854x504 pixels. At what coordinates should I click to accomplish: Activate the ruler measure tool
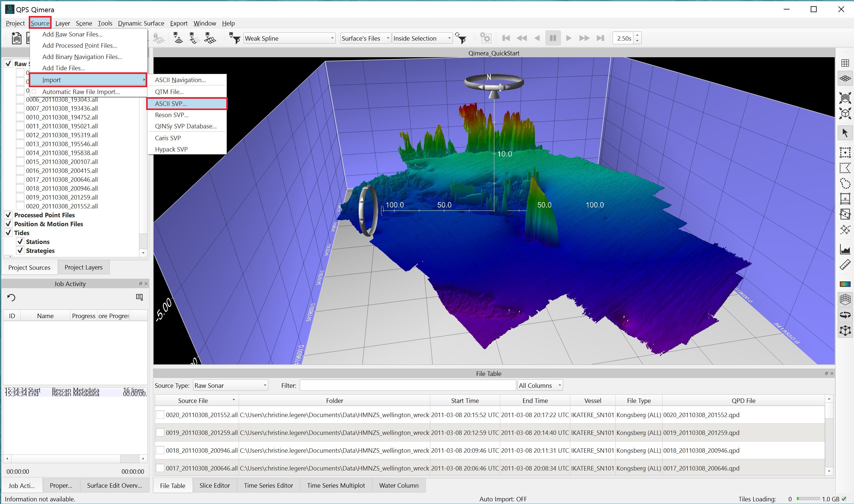click(845, 265)
